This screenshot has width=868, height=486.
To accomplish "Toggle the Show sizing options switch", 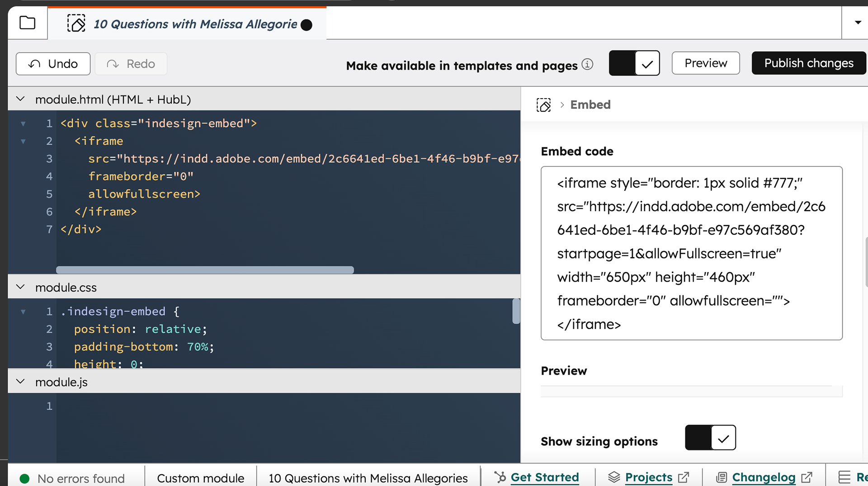I will click(710, 438).
